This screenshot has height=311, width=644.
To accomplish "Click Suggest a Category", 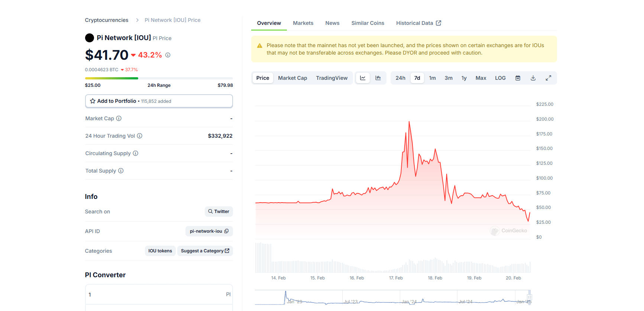I will tap(205, 251).
